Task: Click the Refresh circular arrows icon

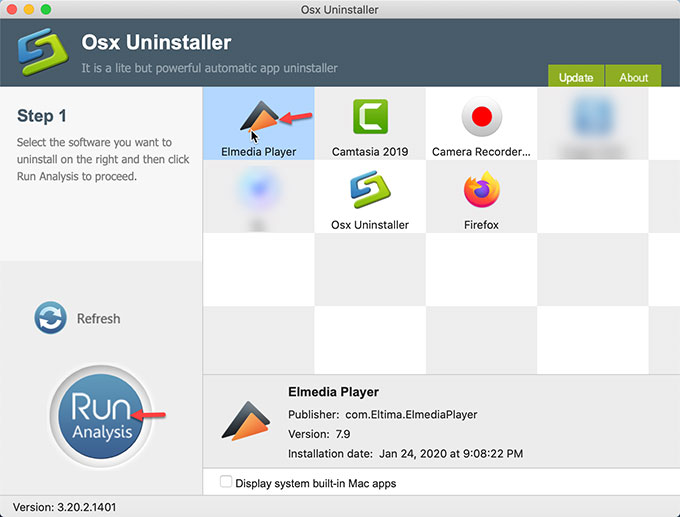Action: point(50,318)
